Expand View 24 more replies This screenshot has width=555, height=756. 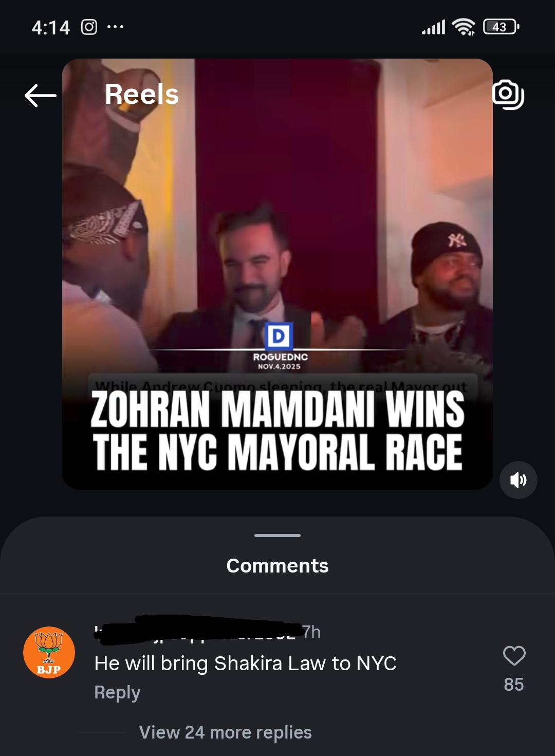click(x=225, y=732)
